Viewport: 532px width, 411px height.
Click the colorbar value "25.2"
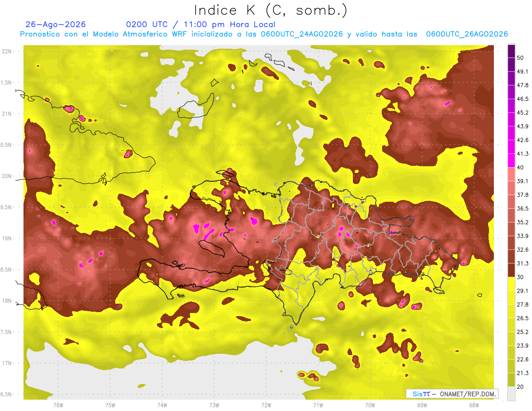coord(523,332)
